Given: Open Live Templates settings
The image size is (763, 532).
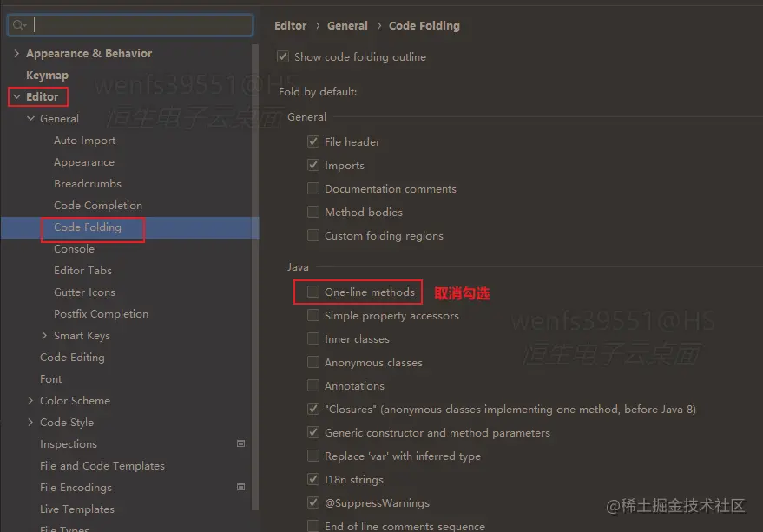Looking at the screenshot, I should (x=77, y=509).
